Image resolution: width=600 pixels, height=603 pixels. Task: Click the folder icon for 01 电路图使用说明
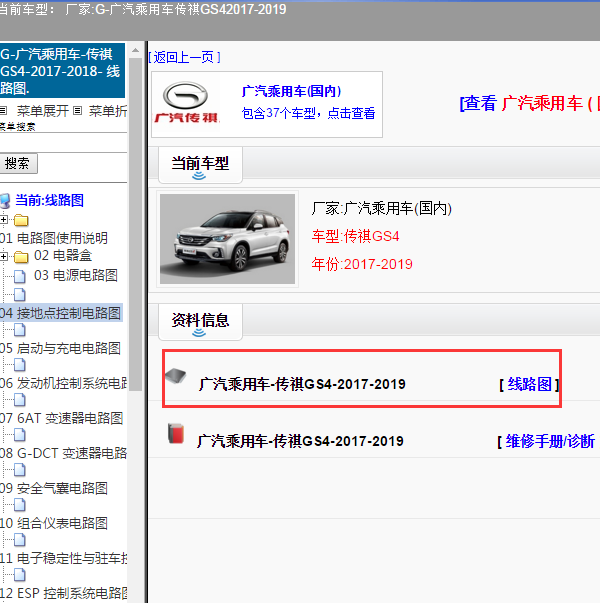22,220
